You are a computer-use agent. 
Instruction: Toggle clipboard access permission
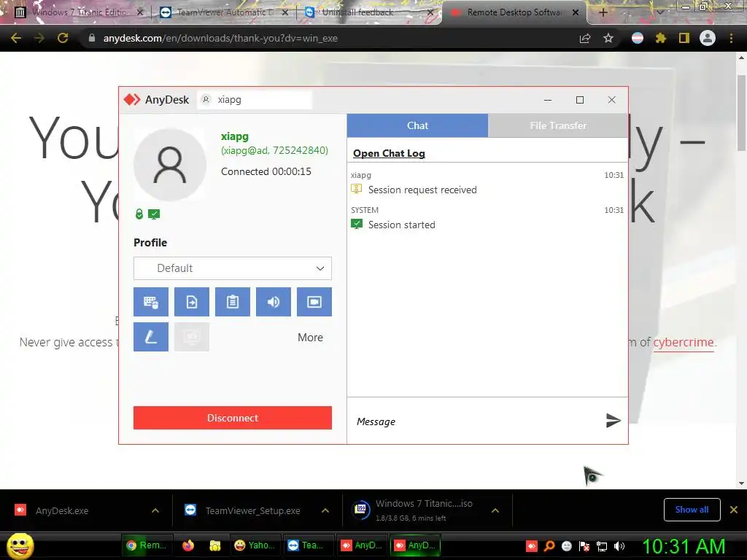point(233,302)
